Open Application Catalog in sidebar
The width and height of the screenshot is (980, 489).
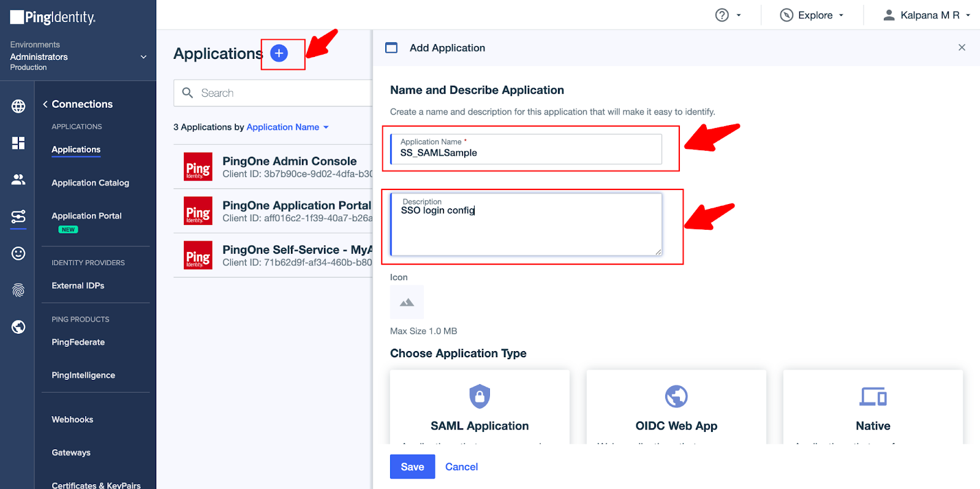90,183
